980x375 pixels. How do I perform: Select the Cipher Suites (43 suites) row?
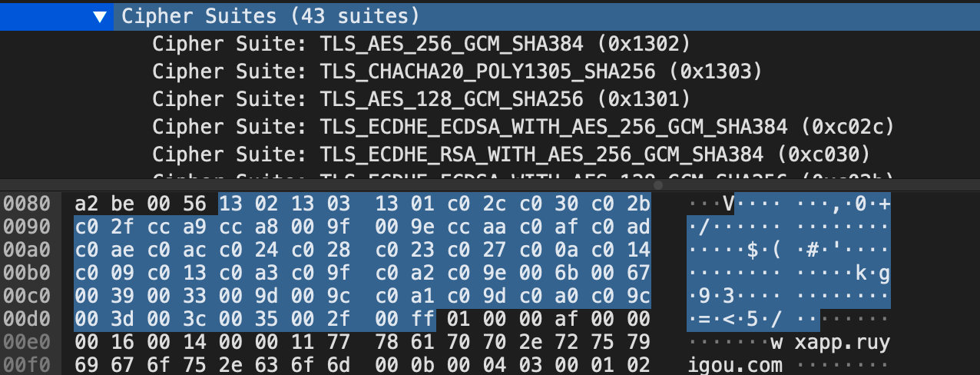(270, 15)
